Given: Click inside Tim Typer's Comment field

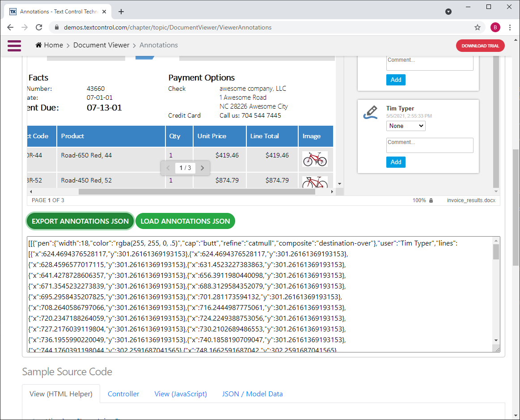Looking at the screenshot, I should click(x=429, y=145).
